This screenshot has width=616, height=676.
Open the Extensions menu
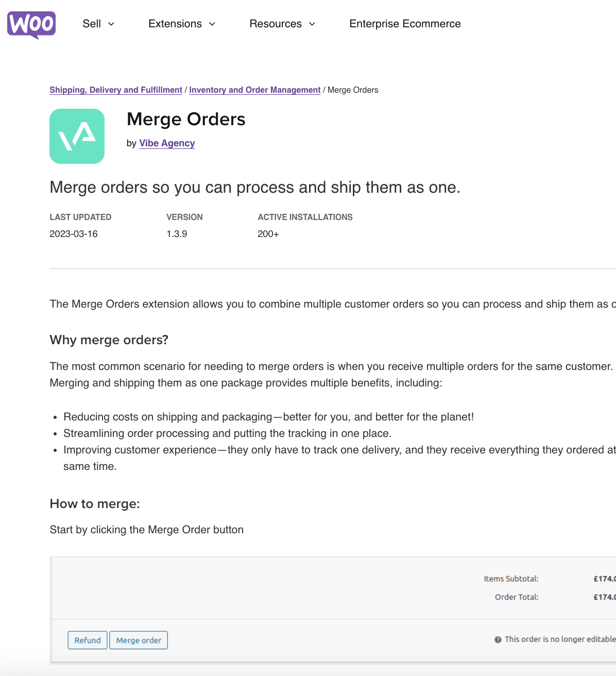click(x=175, y=24)
